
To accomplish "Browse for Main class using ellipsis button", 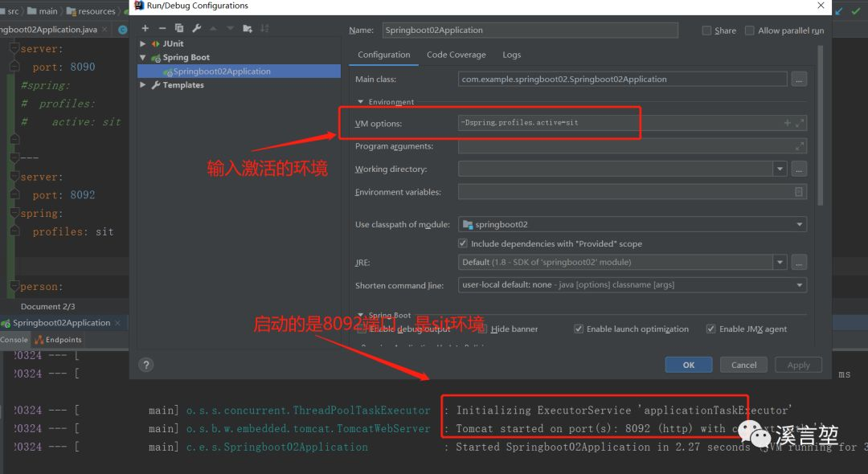I will pyautogui.click(x=799, y=79).
